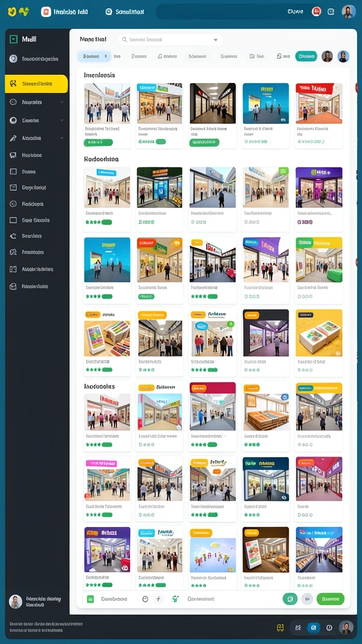The image size is (362, 644).
Task: Click the green spreadsheet icon in footer toolbar
Action: point(90,599)
